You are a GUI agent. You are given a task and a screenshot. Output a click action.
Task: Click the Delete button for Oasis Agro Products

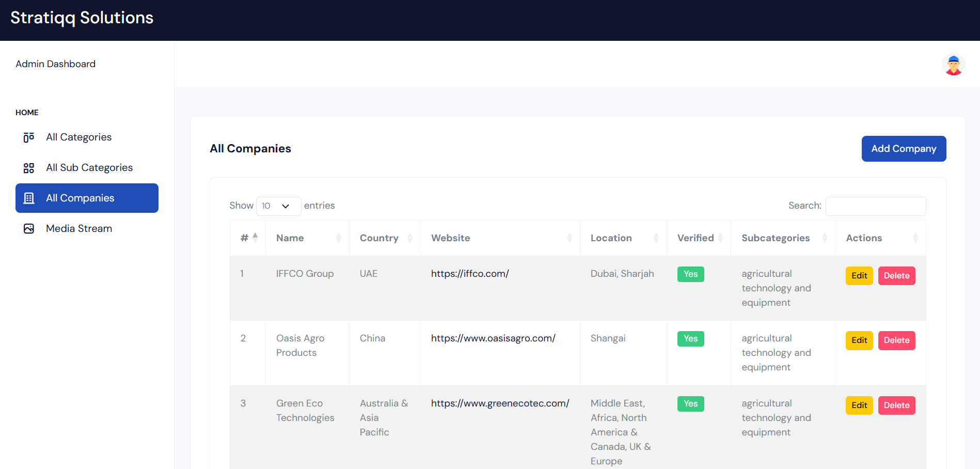[896, 340]
